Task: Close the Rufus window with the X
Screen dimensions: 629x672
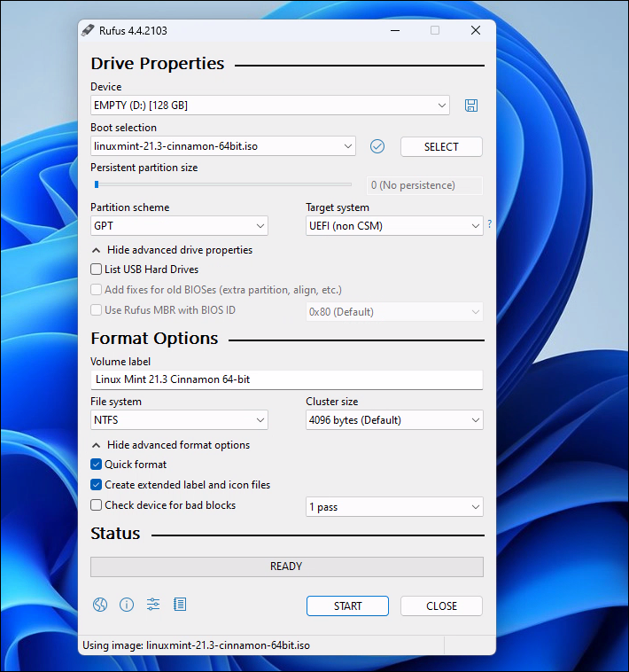Action: coord(476,30)
